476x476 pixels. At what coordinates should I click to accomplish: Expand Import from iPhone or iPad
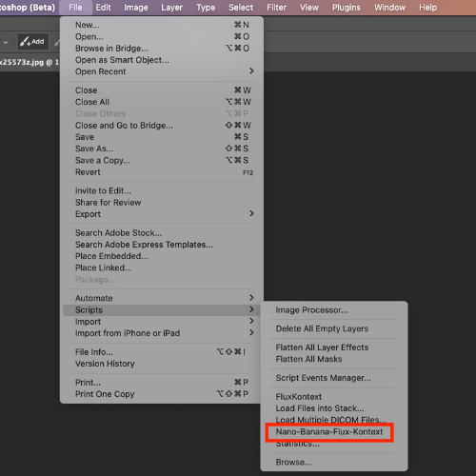[x=162, y=333]
